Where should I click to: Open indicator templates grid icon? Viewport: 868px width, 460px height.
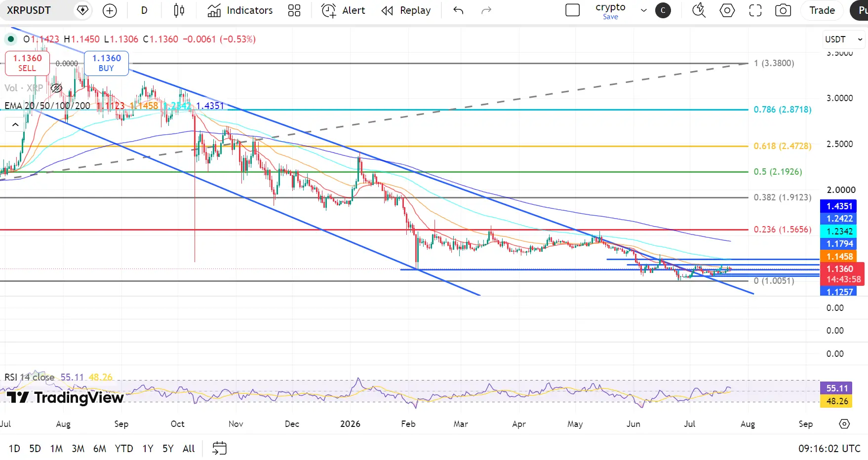[x=294, y=10]
